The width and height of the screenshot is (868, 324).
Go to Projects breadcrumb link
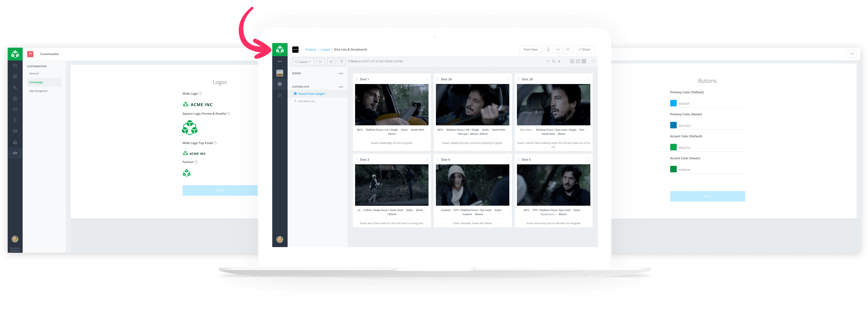pos(311,49)
